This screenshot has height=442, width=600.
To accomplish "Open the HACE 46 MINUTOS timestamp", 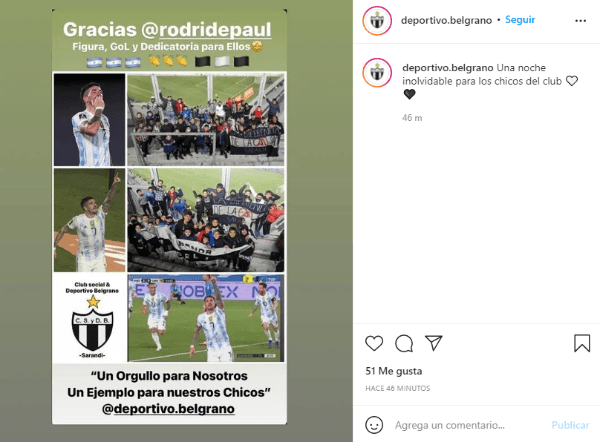I will (398, 388).
